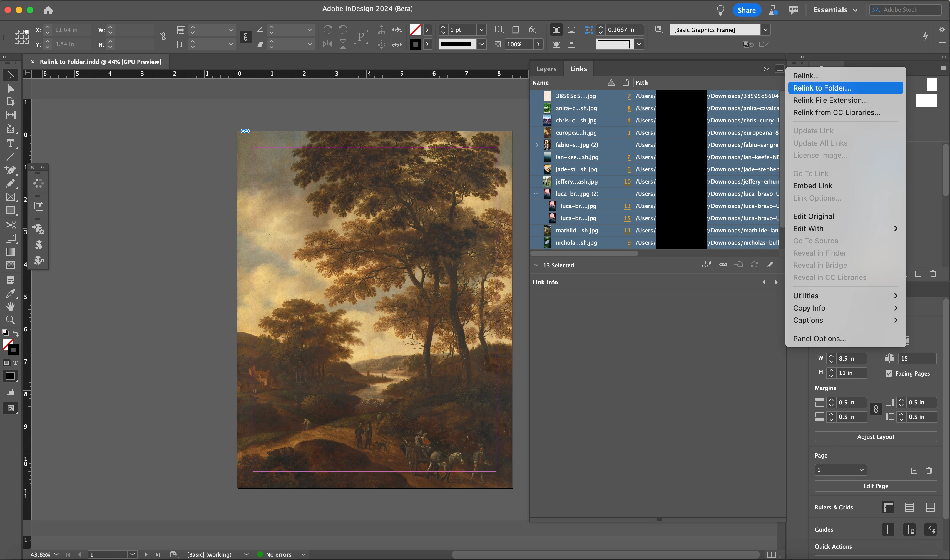Click the home icon in title bar
Screen dimensions: 950x560
48,10
